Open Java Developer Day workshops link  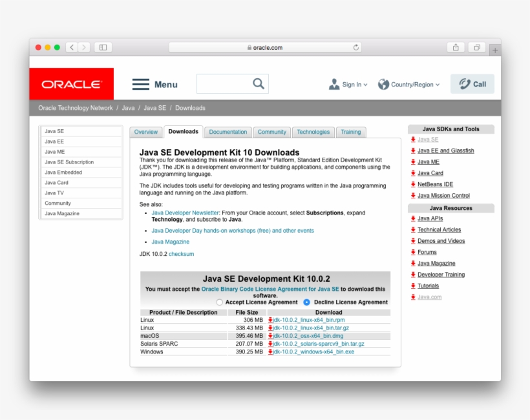pyautogui.click(x=233, y=231)
